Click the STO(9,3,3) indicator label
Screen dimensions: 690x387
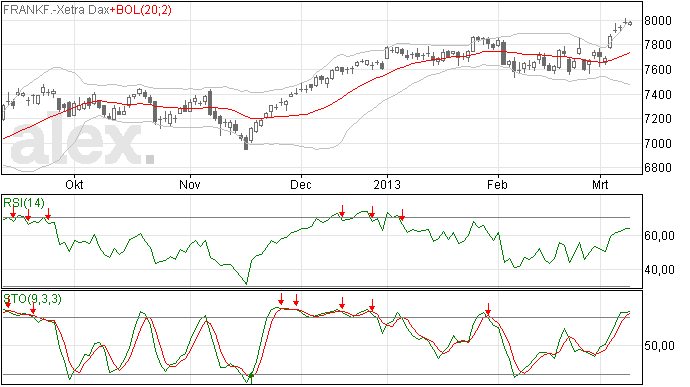pos(32,299)
